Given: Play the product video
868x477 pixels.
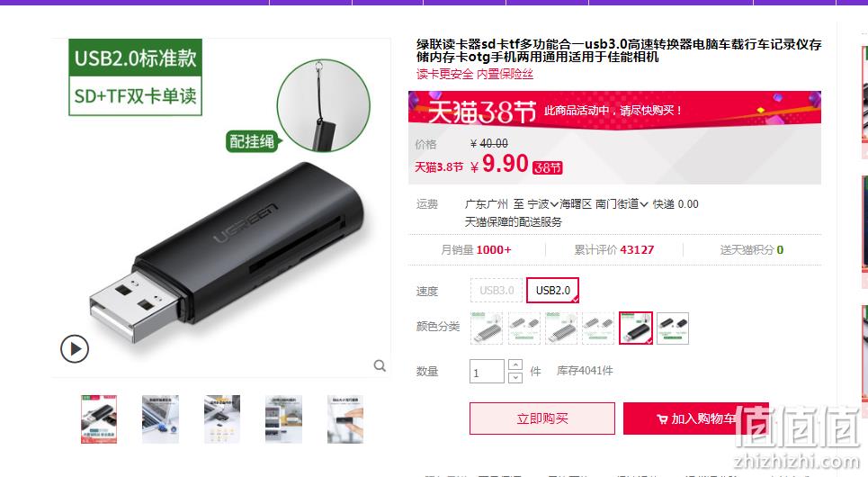Looking at the screenshot, I should point(75,349).
